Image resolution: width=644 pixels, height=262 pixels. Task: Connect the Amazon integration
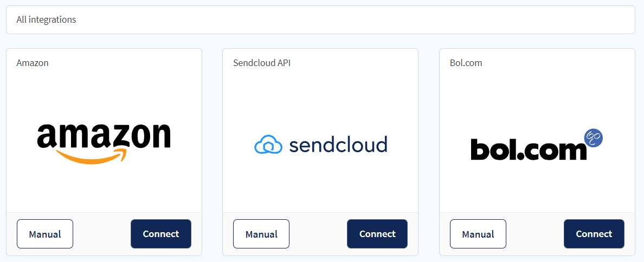161,234
